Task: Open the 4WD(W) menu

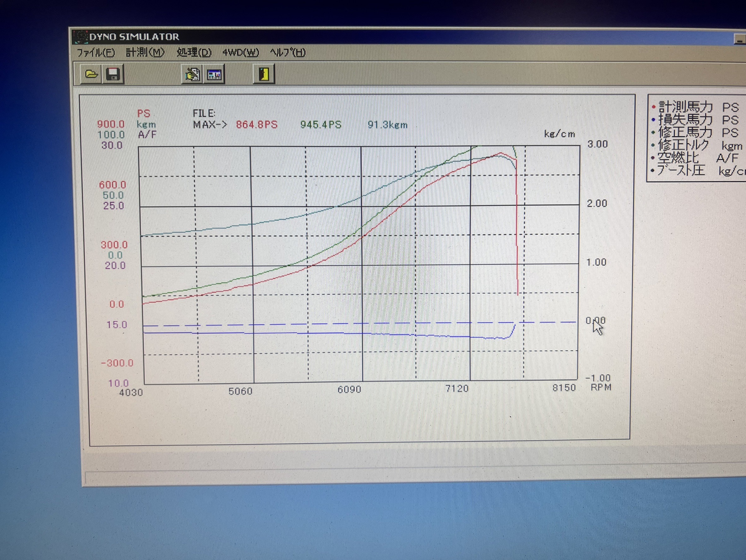Action: 240,53
